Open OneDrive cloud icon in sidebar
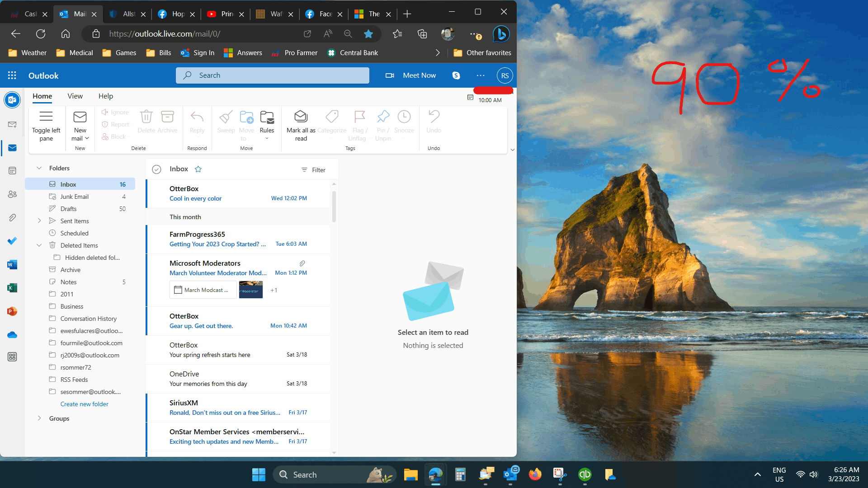 (x=12, y=335)
